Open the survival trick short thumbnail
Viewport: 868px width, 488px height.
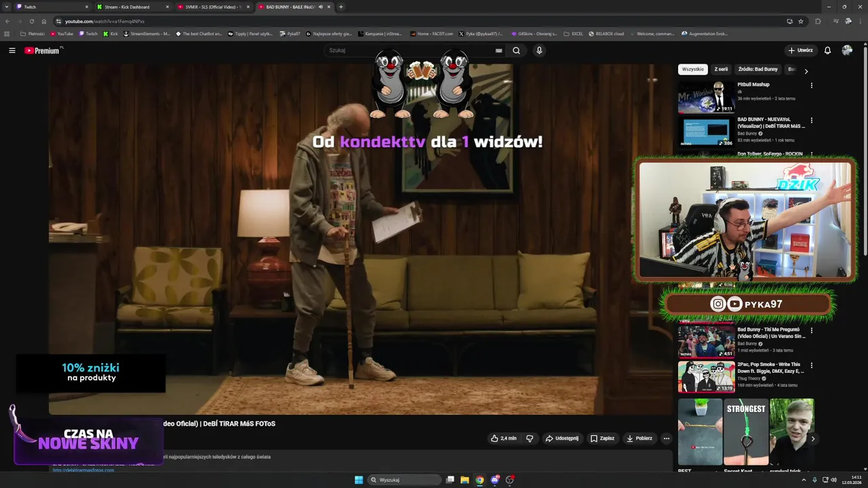point(792,432)
